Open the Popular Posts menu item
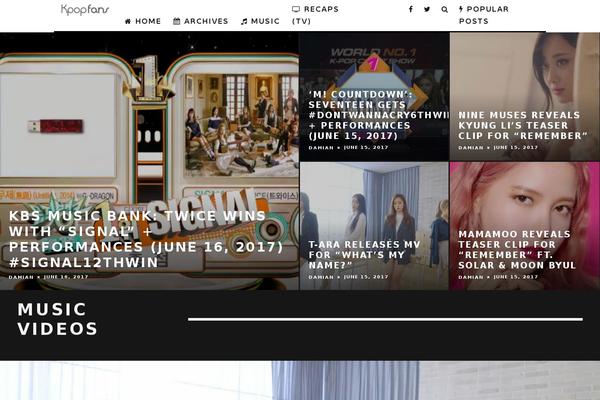600x400 pixels. point(484,15)
